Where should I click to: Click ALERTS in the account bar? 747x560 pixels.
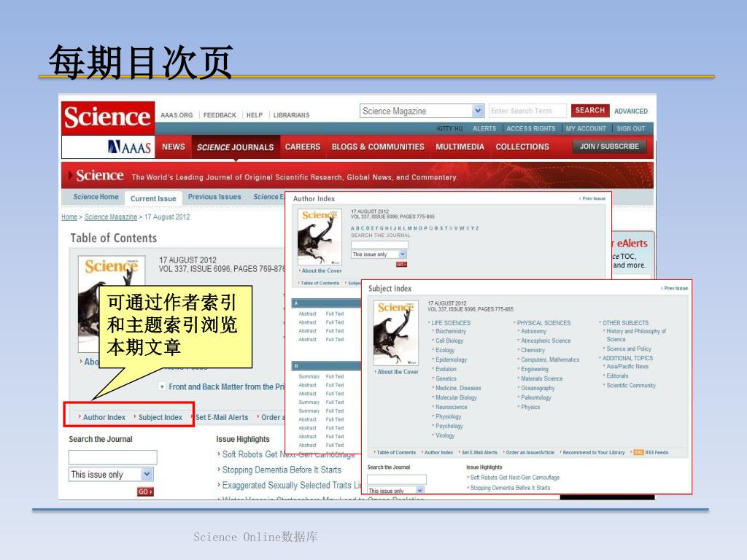[x=484, y=128]
